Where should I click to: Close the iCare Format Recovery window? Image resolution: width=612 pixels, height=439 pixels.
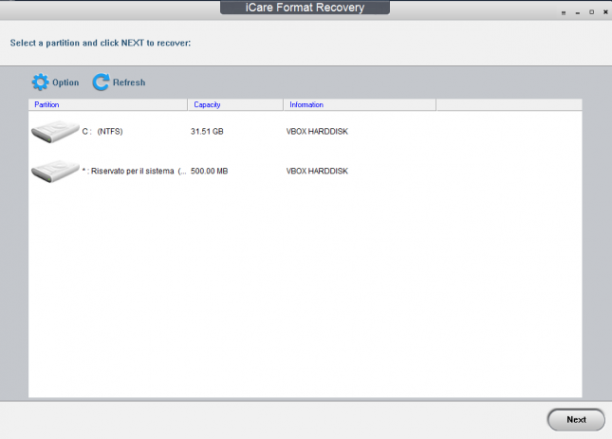(x=605, y=12)
